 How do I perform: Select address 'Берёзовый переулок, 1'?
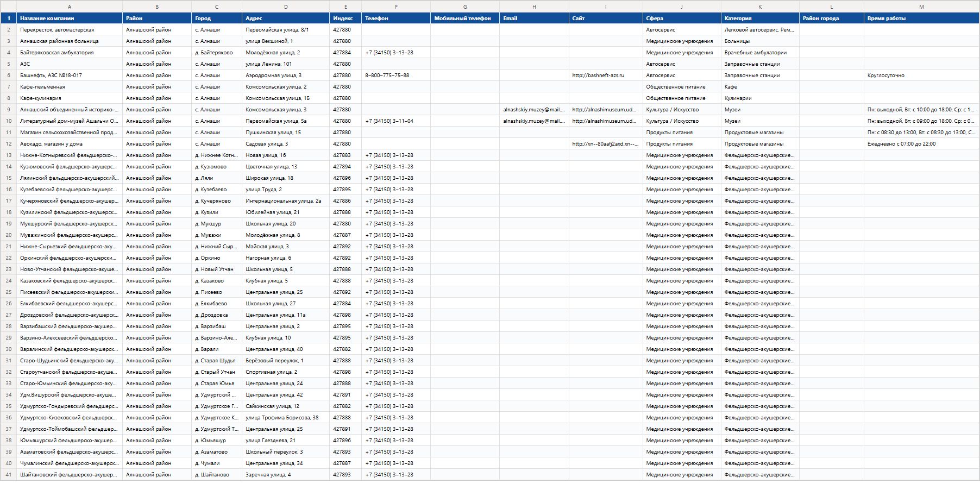pos(286,361)
